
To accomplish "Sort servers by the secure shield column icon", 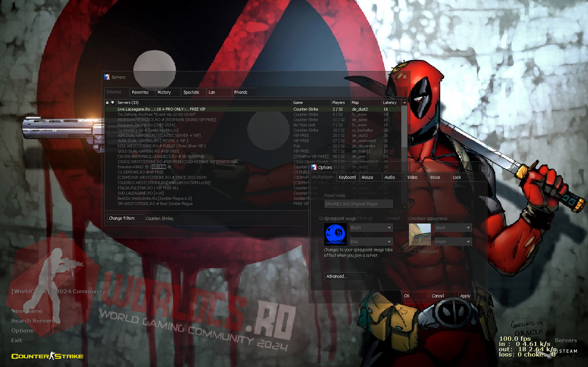I will pyautogui.click(x=112, y=103).
